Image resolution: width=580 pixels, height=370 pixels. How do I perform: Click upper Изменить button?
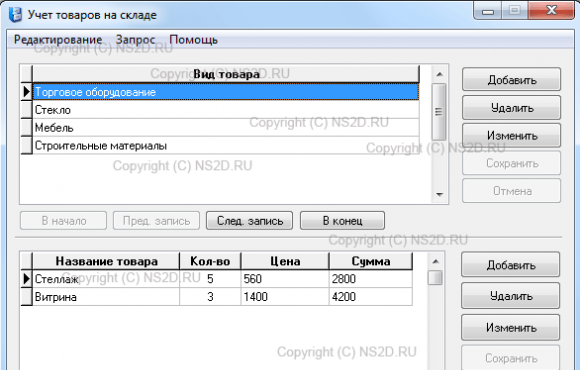[512, 135]
